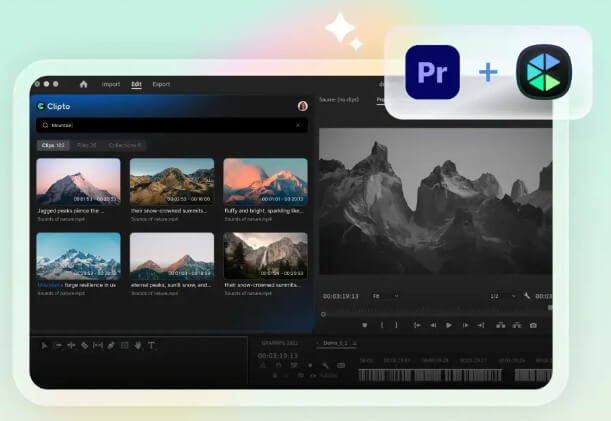Toggle Linked Selection in the timeline

click(x=294, y=366)
